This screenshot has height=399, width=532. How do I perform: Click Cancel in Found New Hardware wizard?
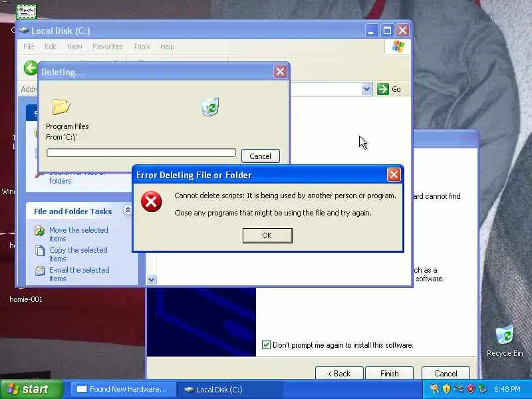coord(446,374)
